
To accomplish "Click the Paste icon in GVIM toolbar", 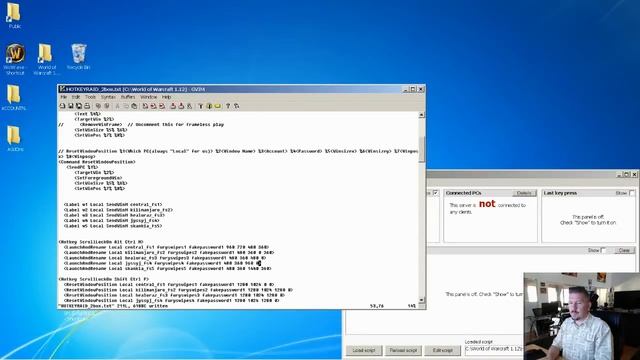I will [134, 106].
